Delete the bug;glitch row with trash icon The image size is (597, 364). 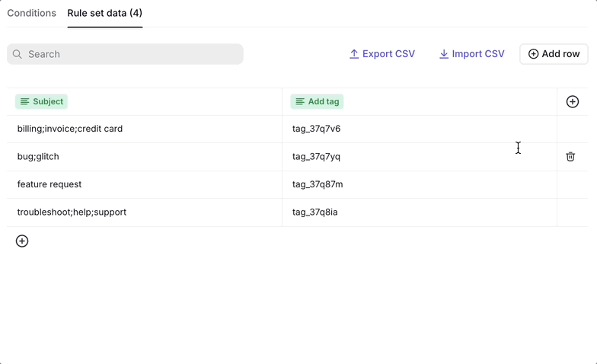click(x=570, y=157)
